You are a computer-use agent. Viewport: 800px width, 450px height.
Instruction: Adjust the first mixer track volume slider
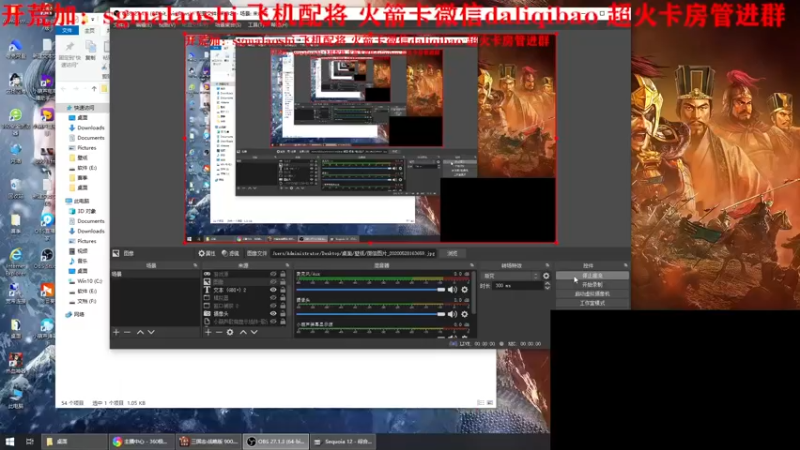point(371,290)
